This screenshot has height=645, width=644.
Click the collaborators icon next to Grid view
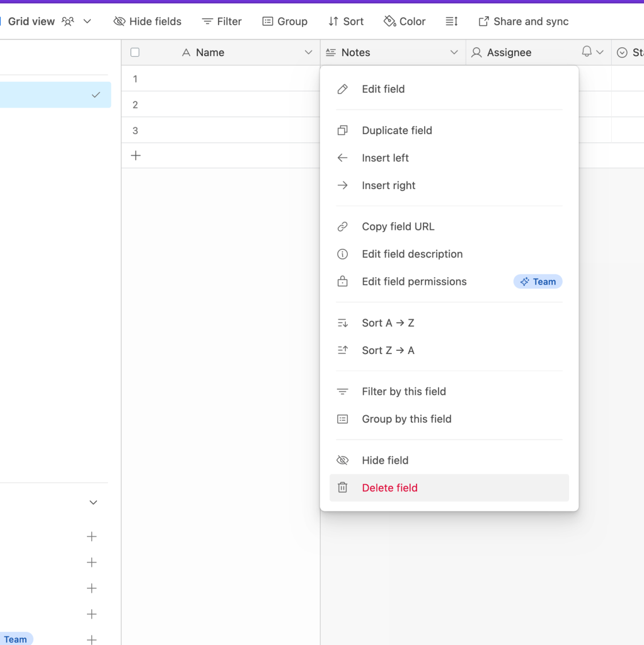(68, 21)
